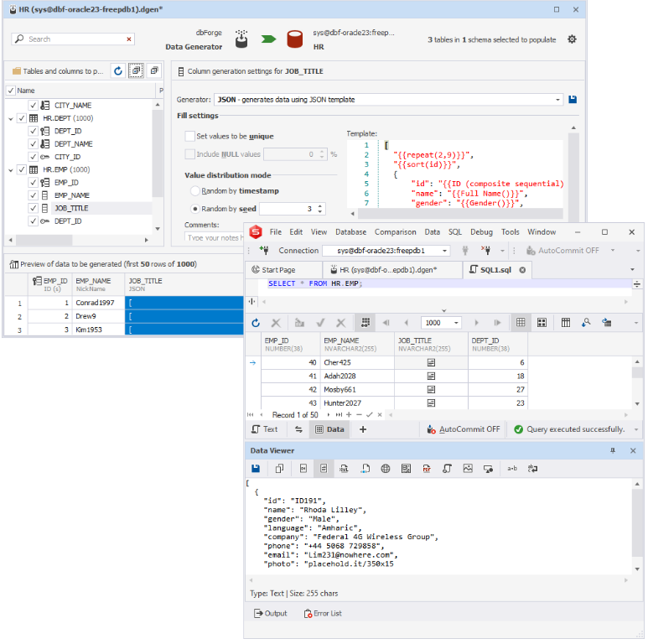
Task: Click paginal mode grid icon beside 1000
Action: (365, 323)
